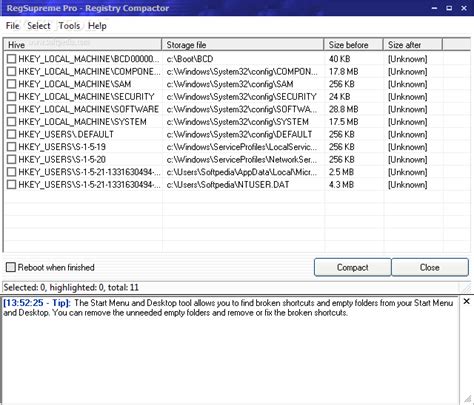This screenshot has width=474, height=405.
Task: Click the 17.8 MB size value
Action: click(344, 71)
